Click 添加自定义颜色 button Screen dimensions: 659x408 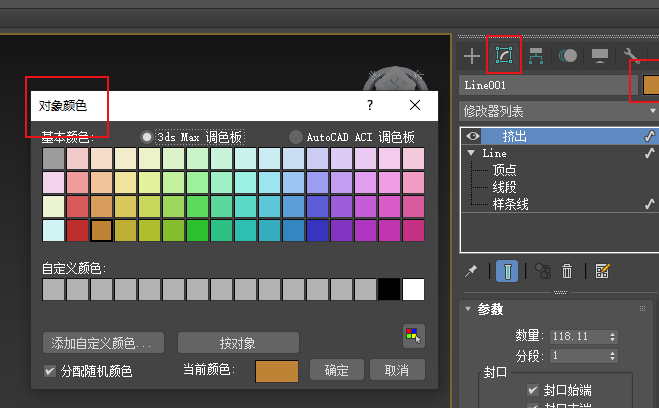(103, 343)
